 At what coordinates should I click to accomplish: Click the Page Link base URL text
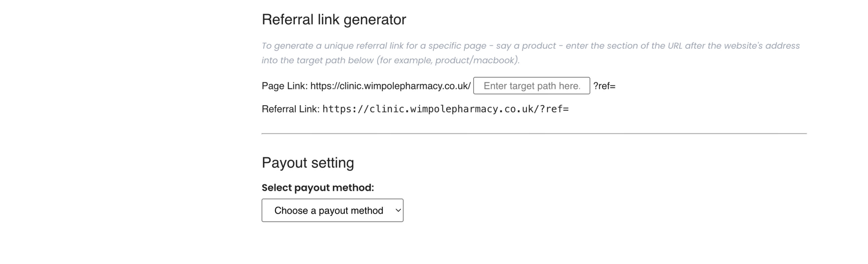(x=390, y=86)
